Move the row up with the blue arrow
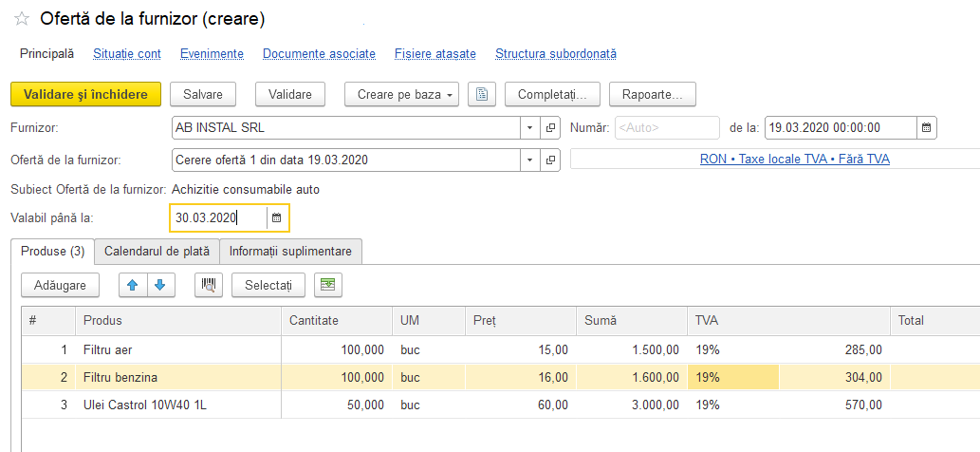The height and width of the screenshot is (452, 980). [x=133, y=285]
